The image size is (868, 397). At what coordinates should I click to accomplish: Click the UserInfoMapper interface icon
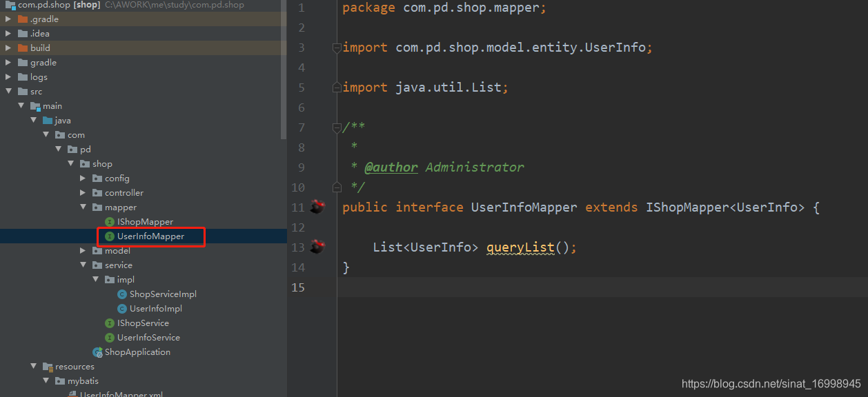coord(110,236)
